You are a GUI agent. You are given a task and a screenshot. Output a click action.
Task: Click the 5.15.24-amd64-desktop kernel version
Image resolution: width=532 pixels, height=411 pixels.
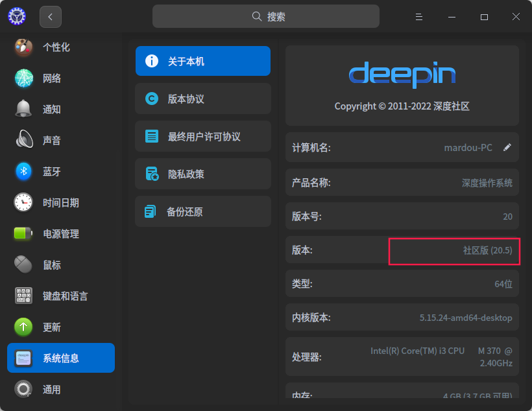coord(466,318)
